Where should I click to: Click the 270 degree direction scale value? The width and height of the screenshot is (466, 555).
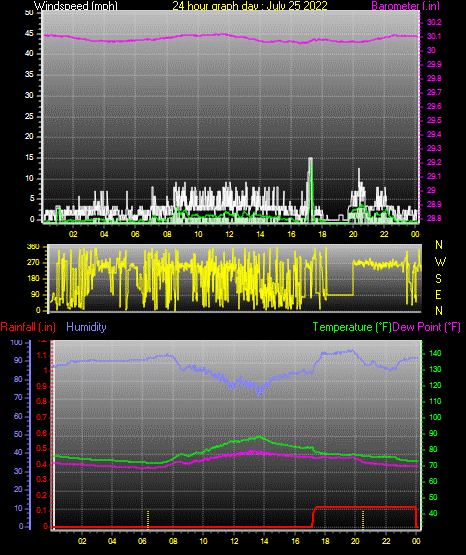[x=33, y=263]
